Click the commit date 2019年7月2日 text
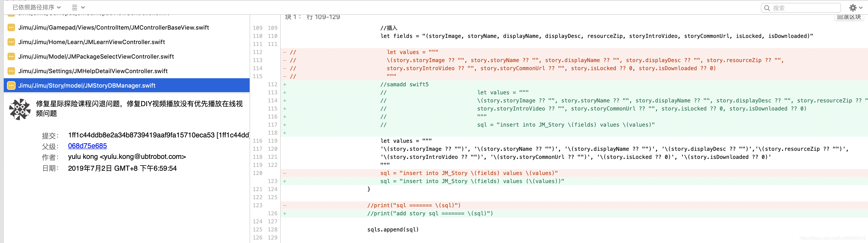This screenshot has width=868, height=243. point(122,168)
